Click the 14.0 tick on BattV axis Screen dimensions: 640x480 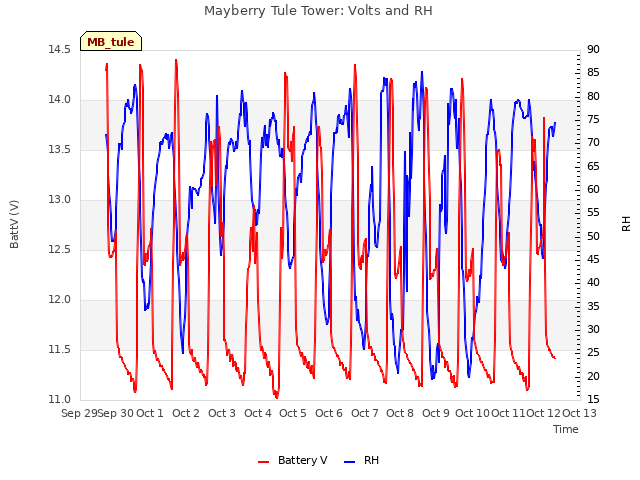click(x=59, y=100)
